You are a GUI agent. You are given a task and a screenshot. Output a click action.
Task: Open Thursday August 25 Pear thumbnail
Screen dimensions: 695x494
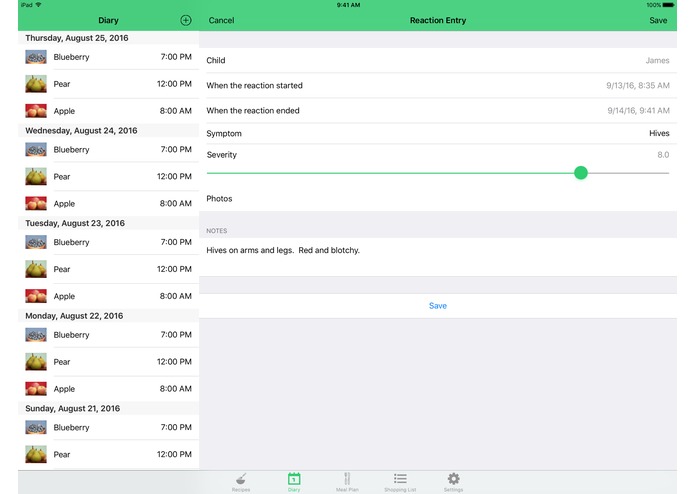tap(36, 84)
